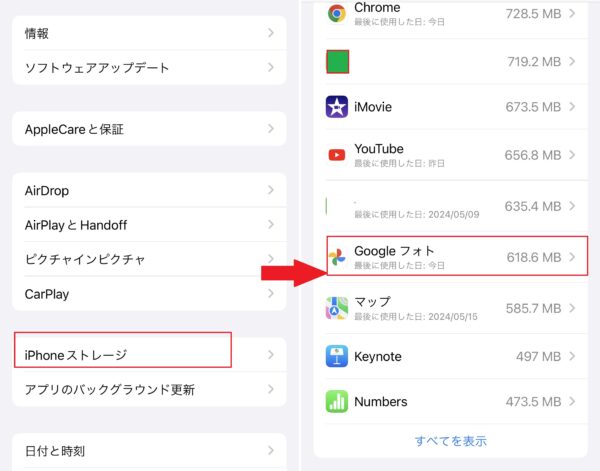Tap the すべてを表示 link
The image size is (600, 471).
[x=451, y=441]
